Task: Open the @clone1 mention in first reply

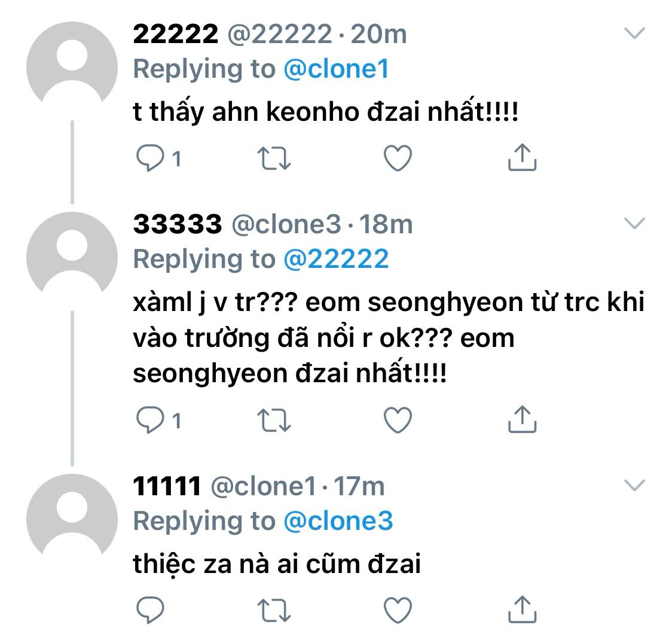Action: 335,69
